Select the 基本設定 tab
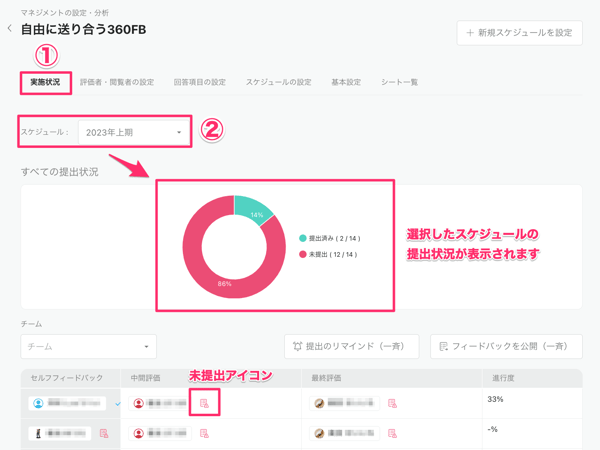 (346, 82)
